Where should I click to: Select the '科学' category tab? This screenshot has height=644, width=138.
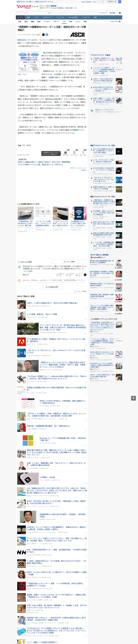[71, 21]
